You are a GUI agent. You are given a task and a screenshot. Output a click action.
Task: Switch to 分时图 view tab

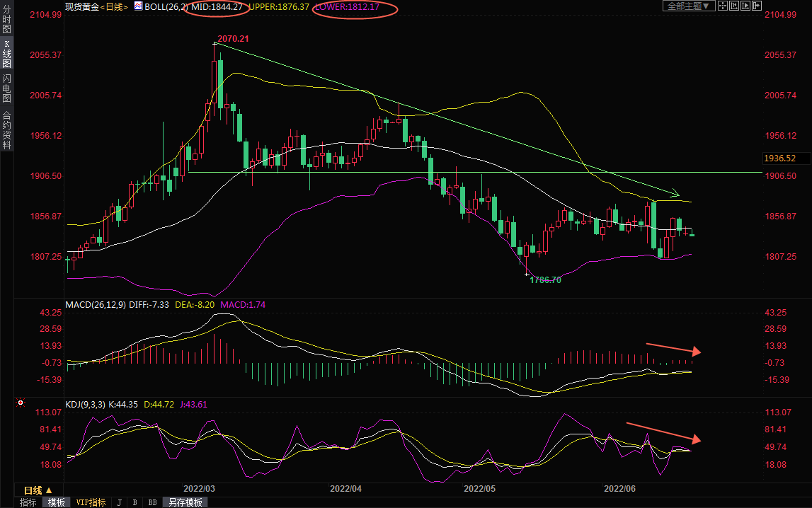(x=6, y=20)
